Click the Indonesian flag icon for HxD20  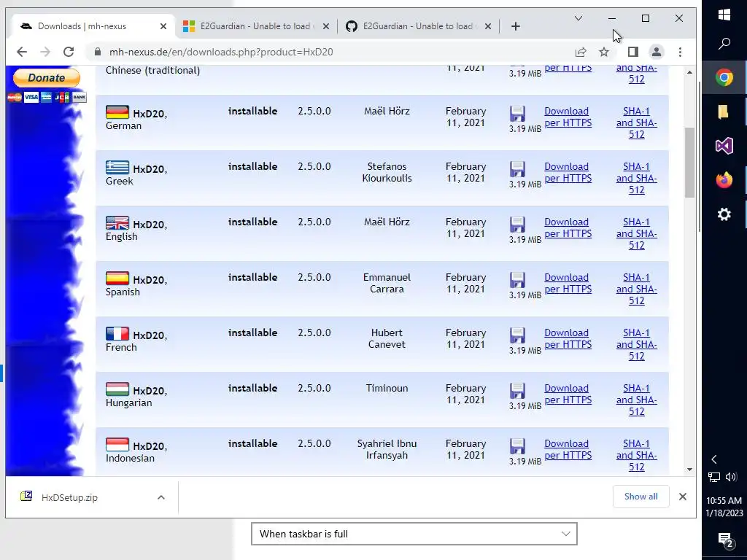point(117,444)
